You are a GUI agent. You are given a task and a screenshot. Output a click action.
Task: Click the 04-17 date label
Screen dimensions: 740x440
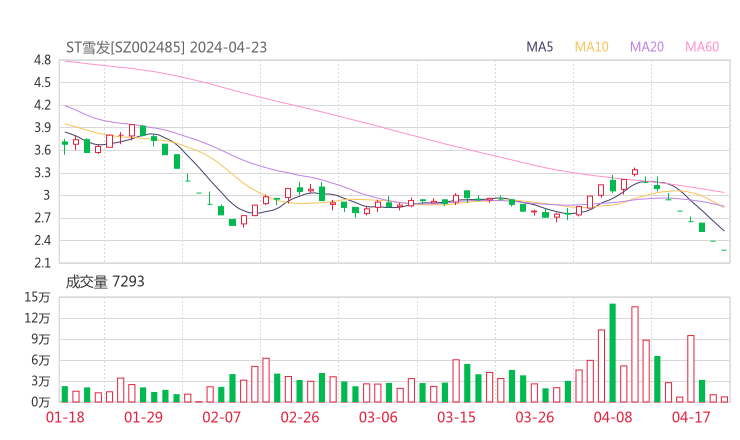691,417
